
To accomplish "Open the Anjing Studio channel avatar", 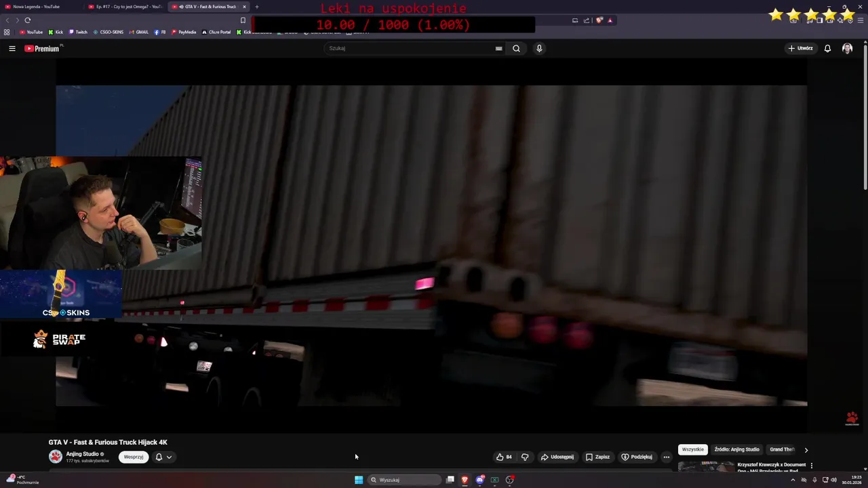I will [x=56, y=457].
